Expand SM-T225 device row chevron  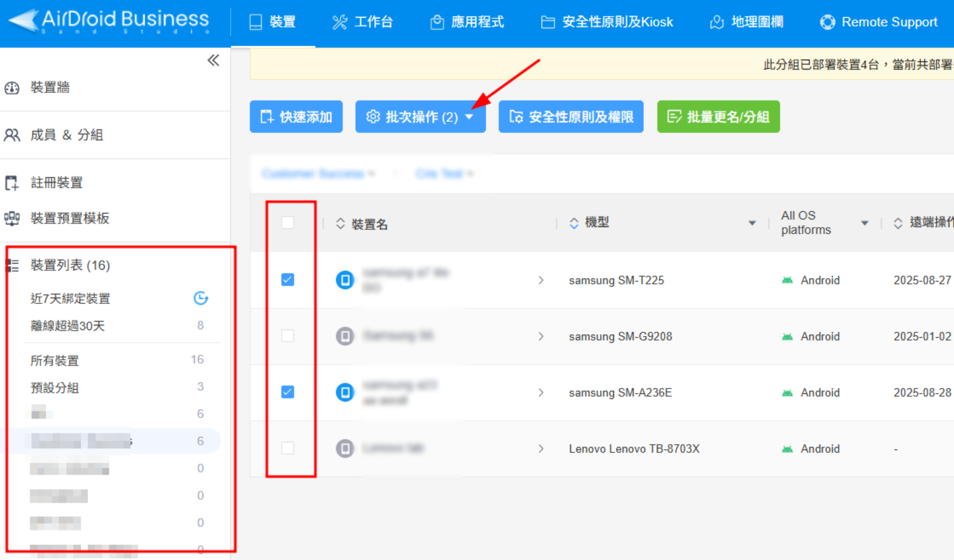point(541,280)
